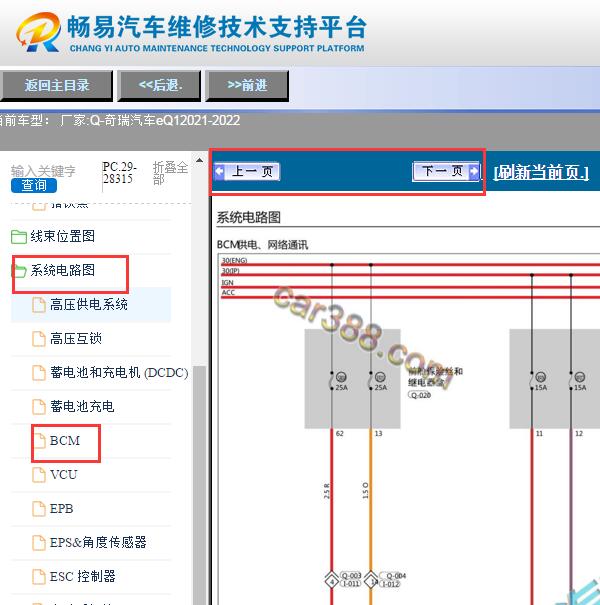Open the ESC 控制器 page

coord(83,576)
